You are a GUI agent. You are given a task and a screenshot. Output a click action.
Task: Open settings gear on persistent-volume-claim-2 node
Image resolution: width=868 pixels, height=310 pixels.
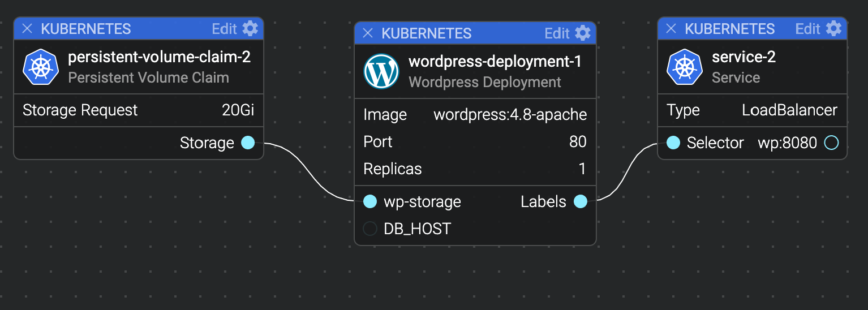(250, 28)
